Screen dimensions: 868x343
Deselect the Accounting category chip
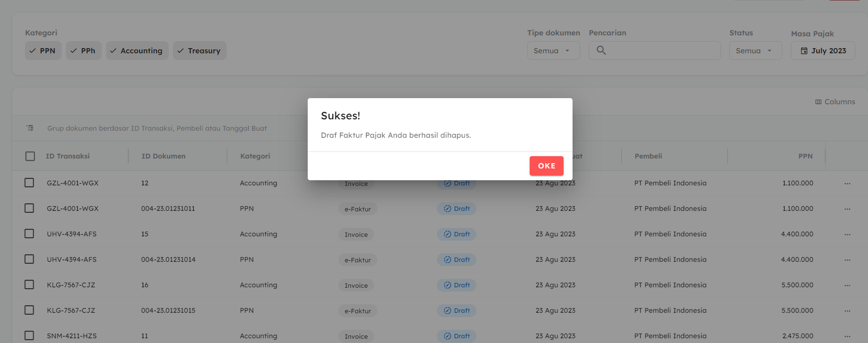(x=137, y=50)
